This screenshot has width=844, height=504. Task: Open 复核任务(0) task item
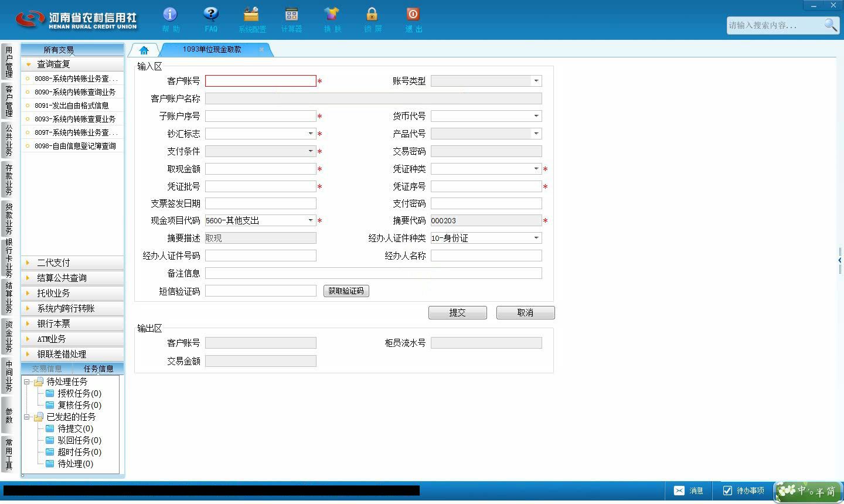(x=79, y=405)
